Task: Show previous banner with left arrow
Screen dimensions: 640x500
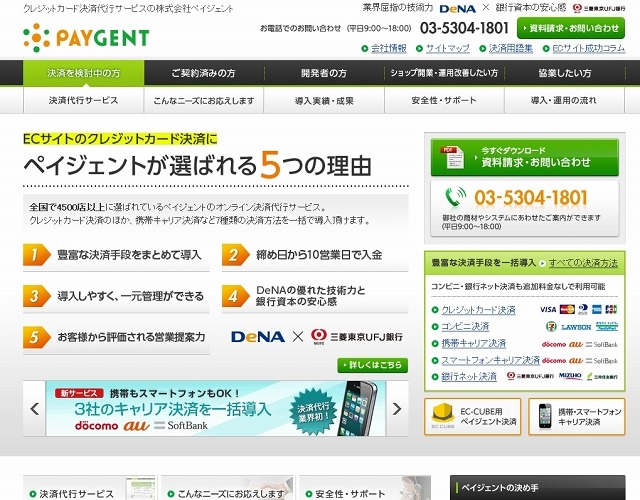Action: (34, 409)
